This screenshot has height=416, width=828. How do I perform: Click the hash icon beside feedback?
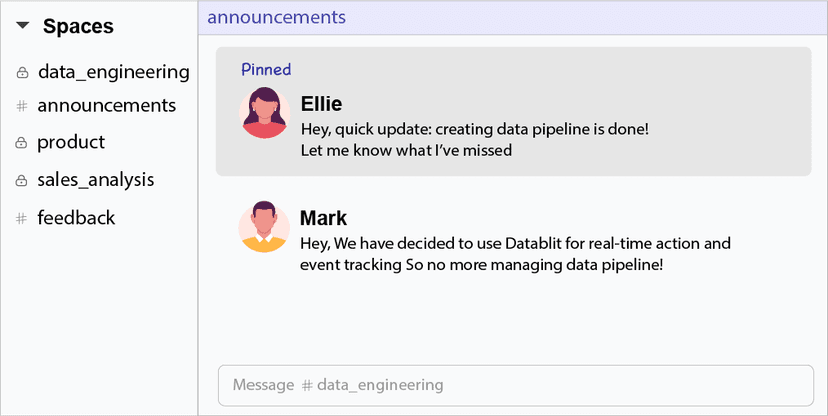click(21, 218)
